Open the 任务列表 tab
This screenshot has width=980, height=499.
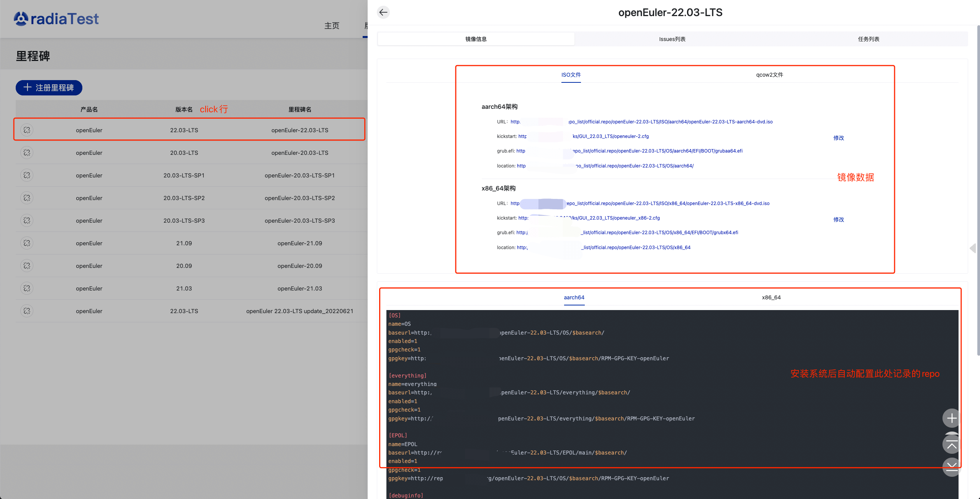[x=868, y=39]
